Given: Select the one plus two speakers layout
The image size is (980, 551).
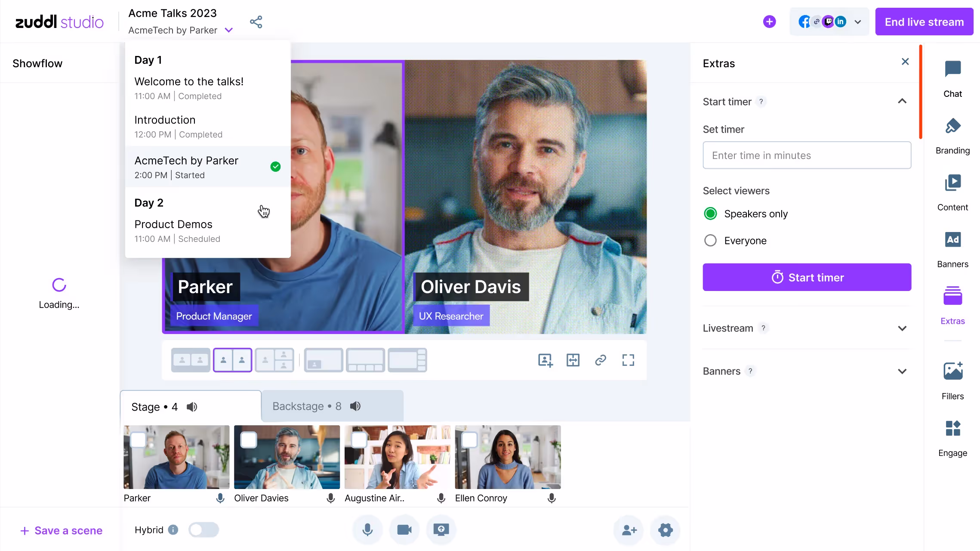Looking at the screenshot, I should pos(274,360).
